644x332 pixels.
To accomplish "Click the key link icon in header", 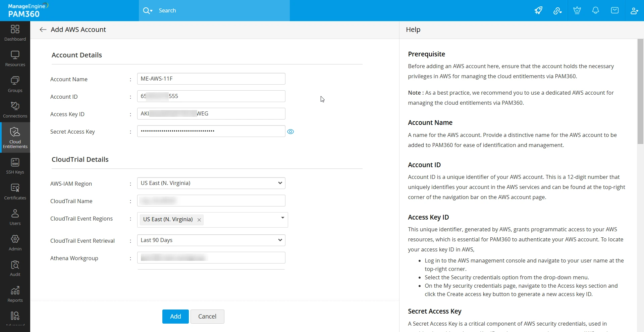I will pos(557,10).
